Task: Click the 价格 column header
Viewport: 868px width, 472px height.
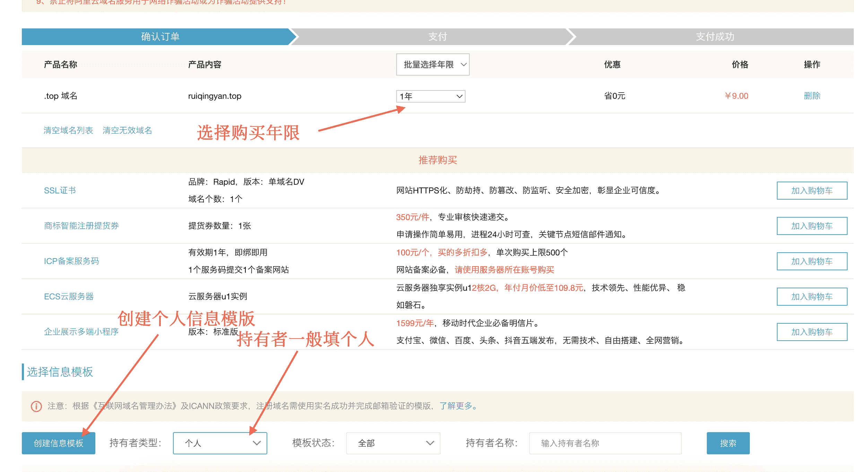Action: coord(740,64)
